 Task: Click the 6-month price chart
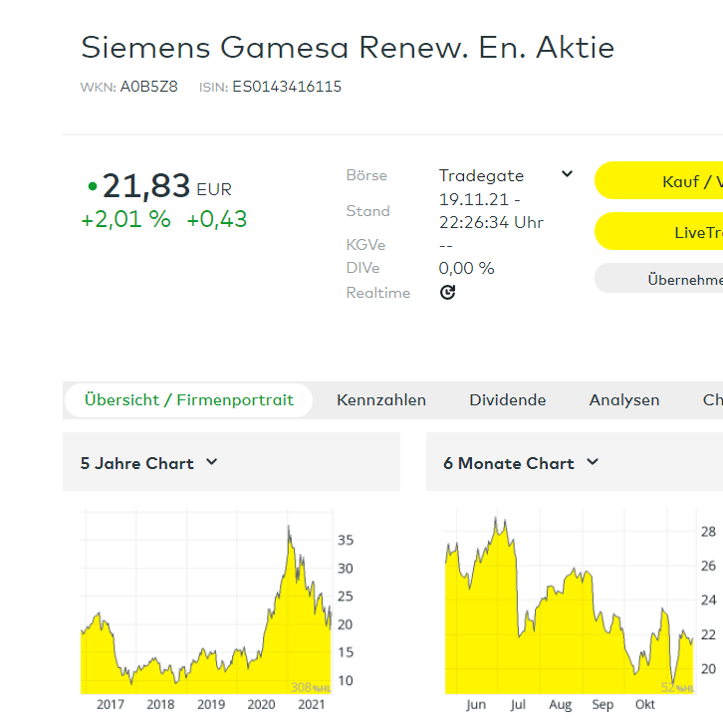pos(568,607)
